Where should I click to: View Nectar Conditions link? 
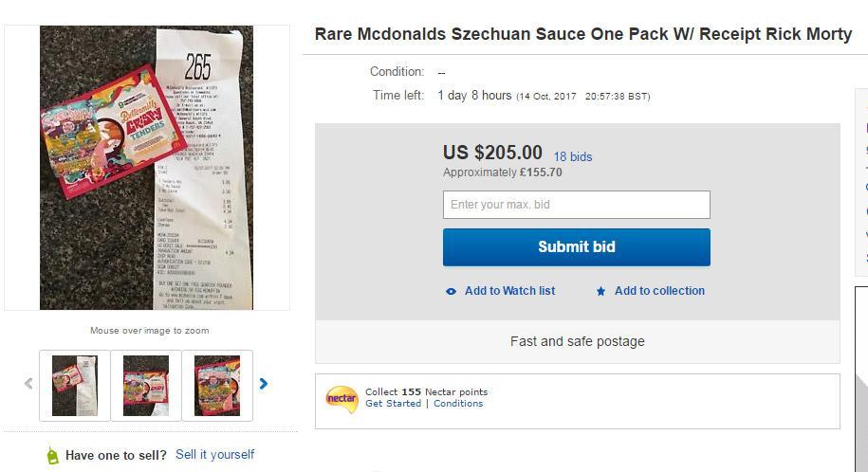coord(458,404)
